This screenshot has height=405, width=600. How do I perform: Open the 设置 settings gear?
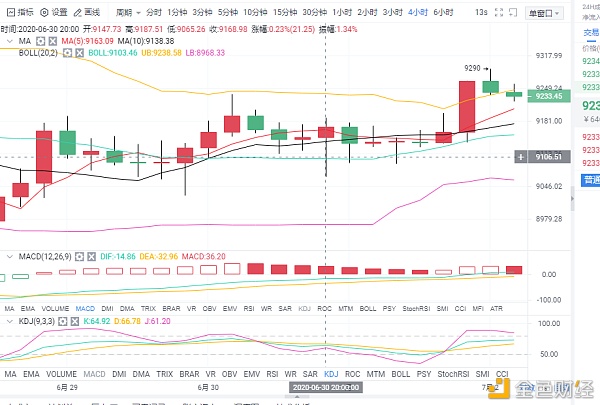[54, 13]
